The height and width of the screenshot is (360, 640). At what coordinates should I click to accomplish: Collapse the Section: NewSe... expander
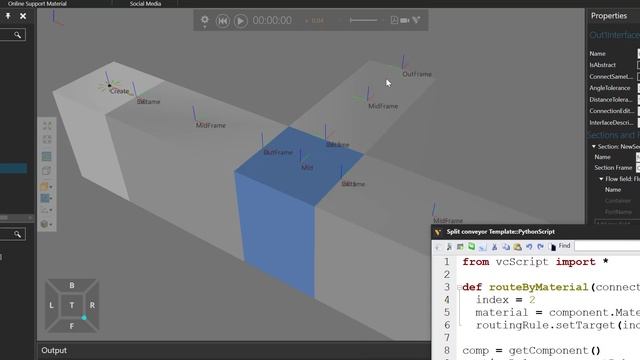(x=594, y=147)
